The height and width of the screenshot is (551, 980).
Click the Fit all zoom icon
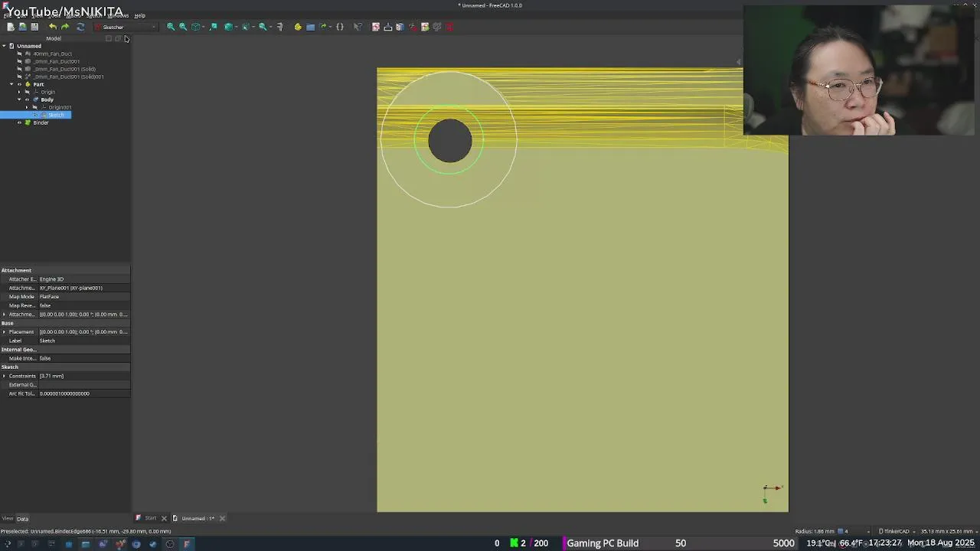tap(171, 27)
